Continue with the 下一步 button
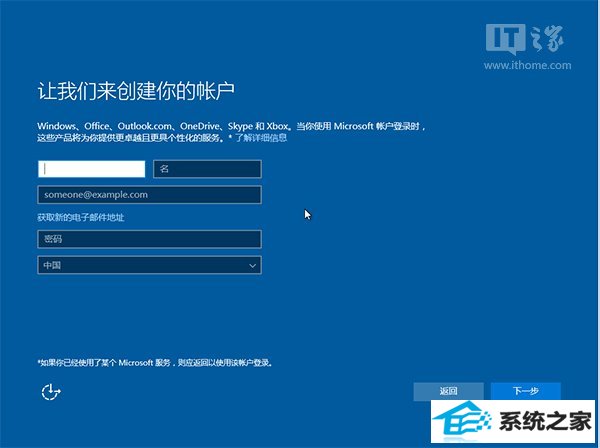The height and width of the screenshot is (448, 600). pos(526,391)
